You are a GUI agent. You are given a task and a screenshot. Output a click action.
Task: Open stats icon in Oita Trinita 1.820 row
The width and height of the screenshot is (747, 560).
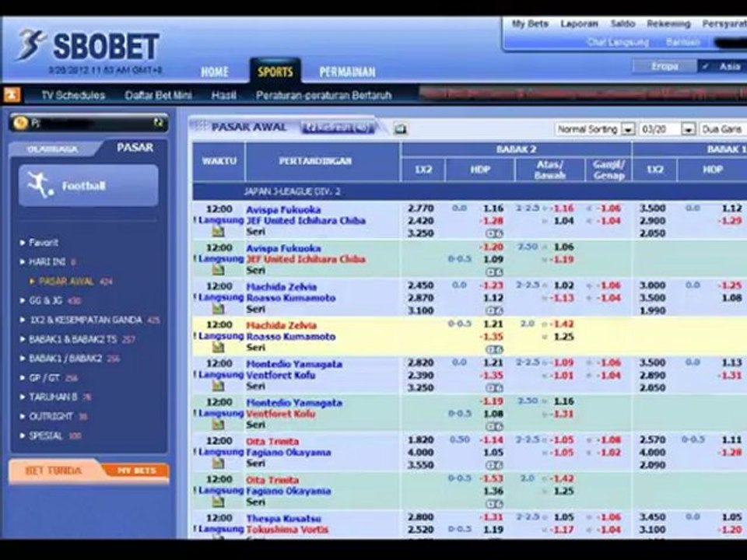click(218, 464)
